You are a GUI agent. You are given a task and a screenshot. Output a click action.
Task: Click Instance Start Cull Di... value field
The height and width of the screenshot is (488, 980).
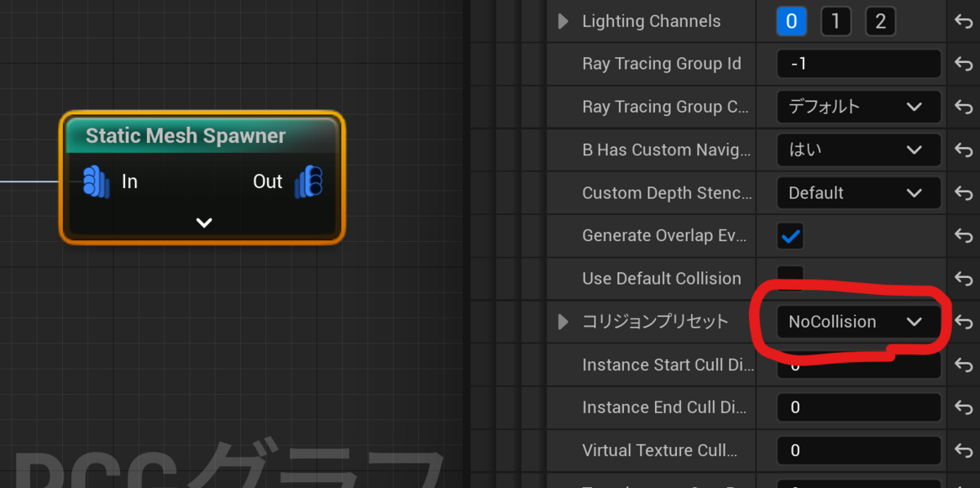click(x=859, y=365)
